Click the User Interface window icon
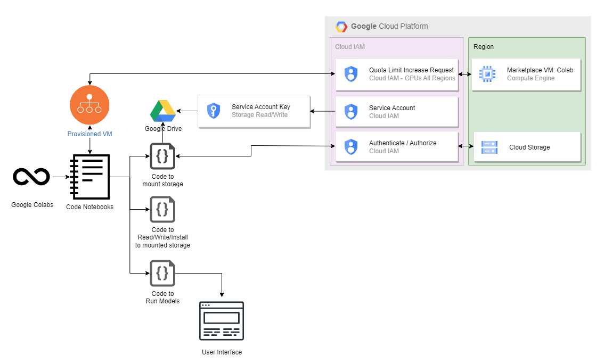Image resolution: width=604 pixels, height=364 pixels. (222, 321)
